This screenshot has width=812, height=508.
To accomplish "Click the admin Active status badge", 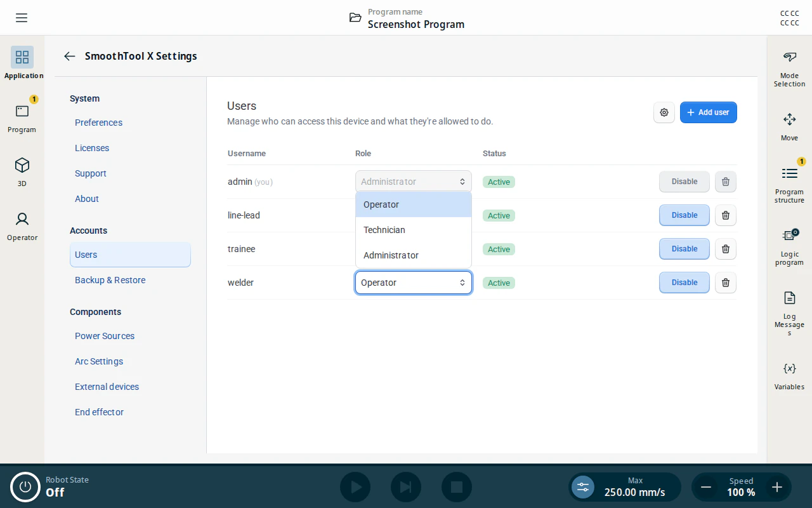I will coord(499,182).
